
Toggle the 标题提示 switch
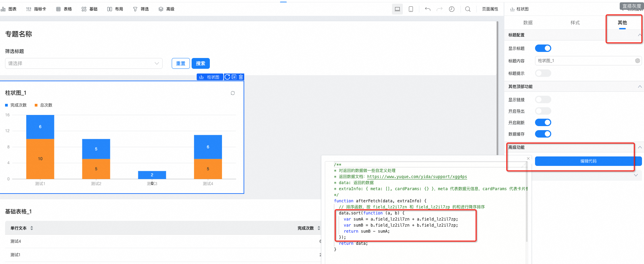pyautogui.click(x=543, y=73)
